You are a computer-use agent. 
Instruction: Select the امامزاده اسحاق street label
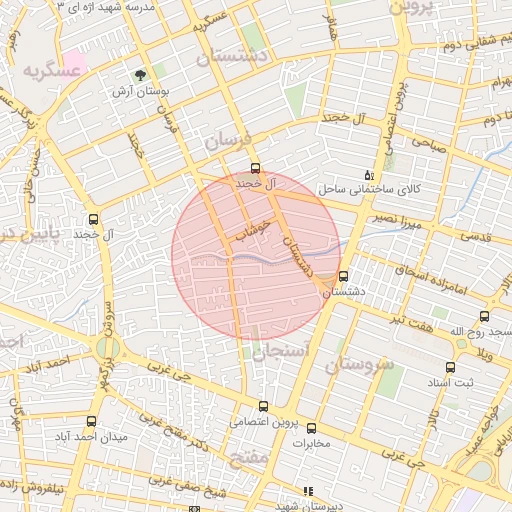pyautogui.click(x=431, y=280)
